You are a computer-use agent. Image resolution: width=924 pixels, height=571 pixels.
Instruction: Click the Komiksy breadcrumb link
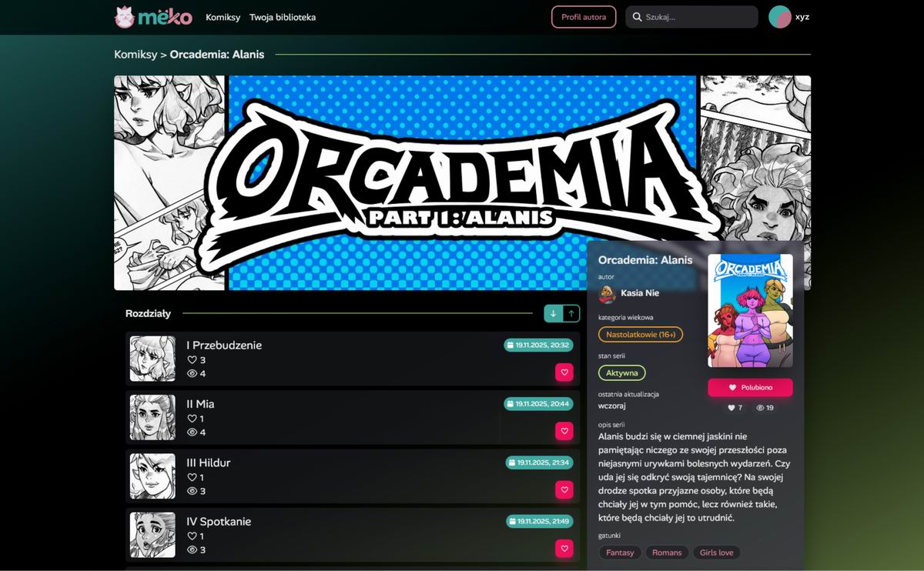pos(136,55)
